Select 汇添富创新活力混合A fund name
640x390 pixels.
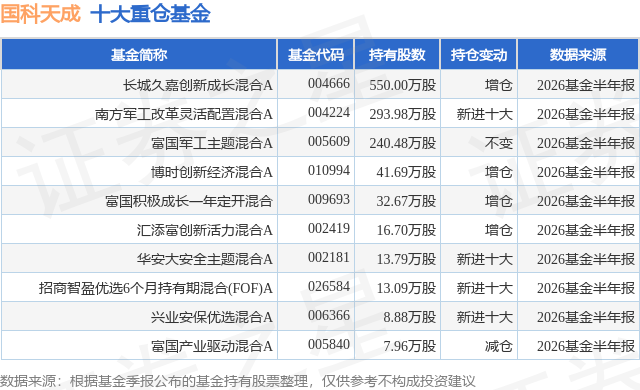205,230
